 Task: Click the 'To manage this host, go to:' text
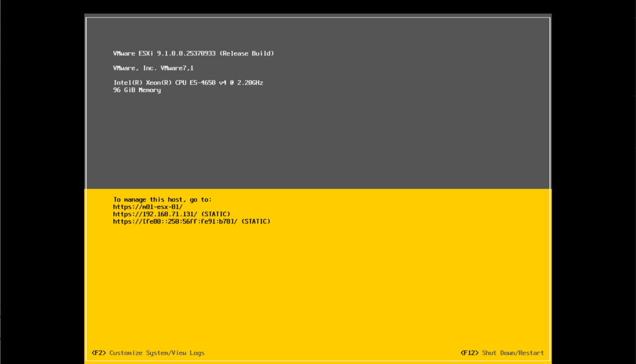162,200
